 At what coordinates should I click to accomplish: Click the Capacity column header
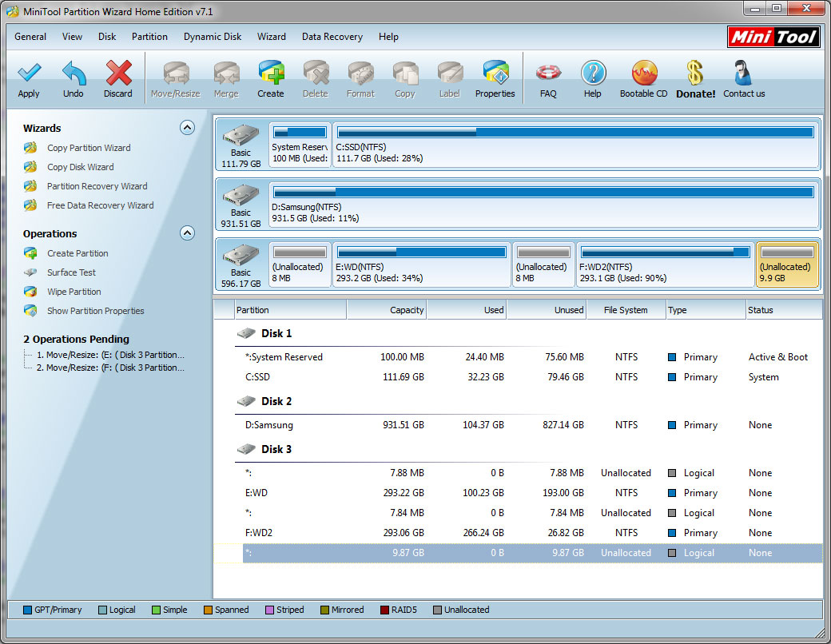tap(387, 310)
